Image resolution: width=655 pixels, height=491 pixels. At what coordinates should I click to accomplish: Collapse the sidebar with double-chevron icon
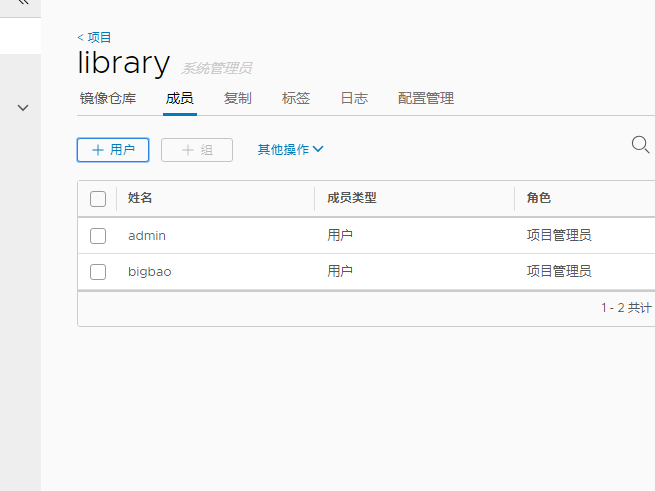(23, 2)
